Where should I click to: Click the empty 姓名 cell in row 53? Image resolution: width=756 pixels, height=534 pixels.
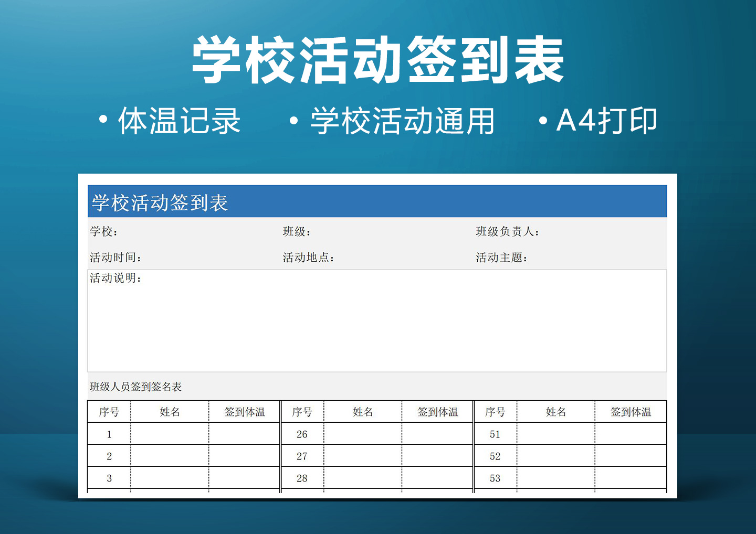[556, 478]
